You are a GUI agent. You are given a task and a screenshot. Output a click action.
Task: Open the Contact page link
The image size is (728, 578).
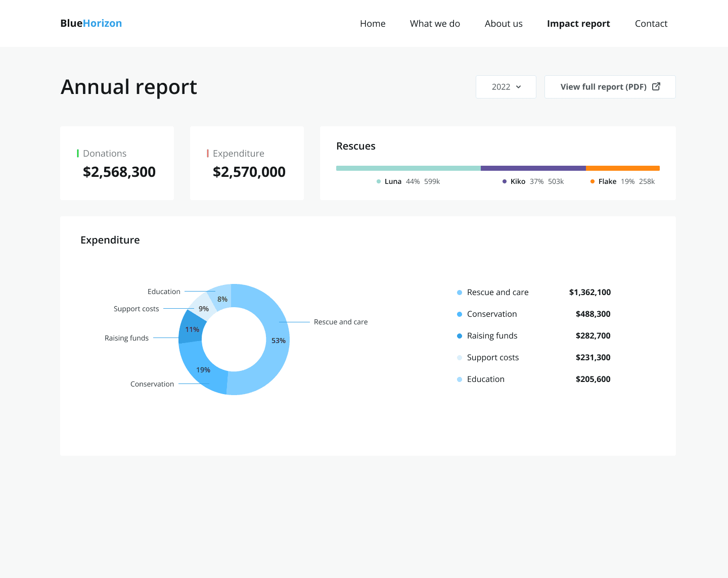[651, 24]
